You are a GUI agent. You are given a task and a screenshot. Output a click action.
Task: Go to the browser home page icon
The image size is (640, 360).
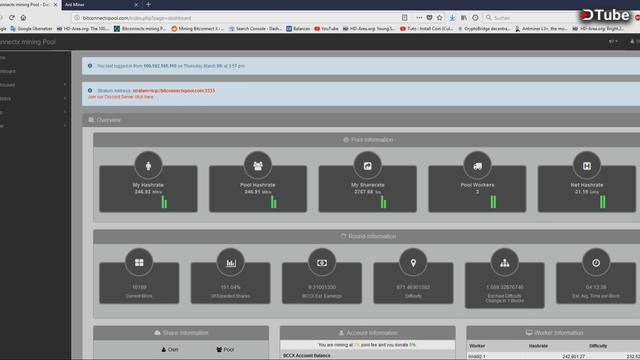click(x=23, y=18)
